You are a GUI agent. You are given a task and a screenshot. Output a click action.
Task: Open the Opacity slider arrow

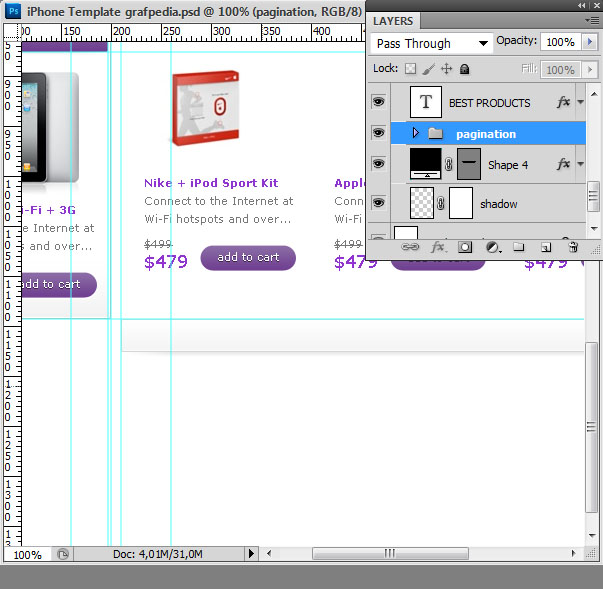(590, 42)
